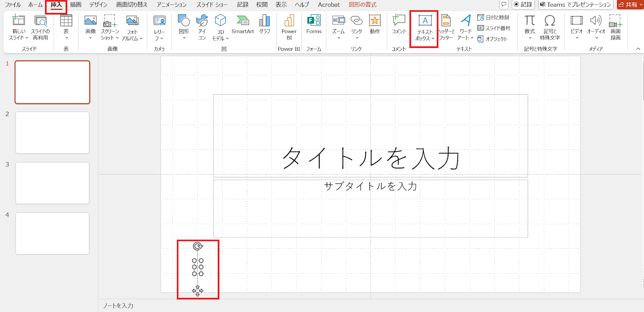Insert shapes with 図形

tap(184, 27)
